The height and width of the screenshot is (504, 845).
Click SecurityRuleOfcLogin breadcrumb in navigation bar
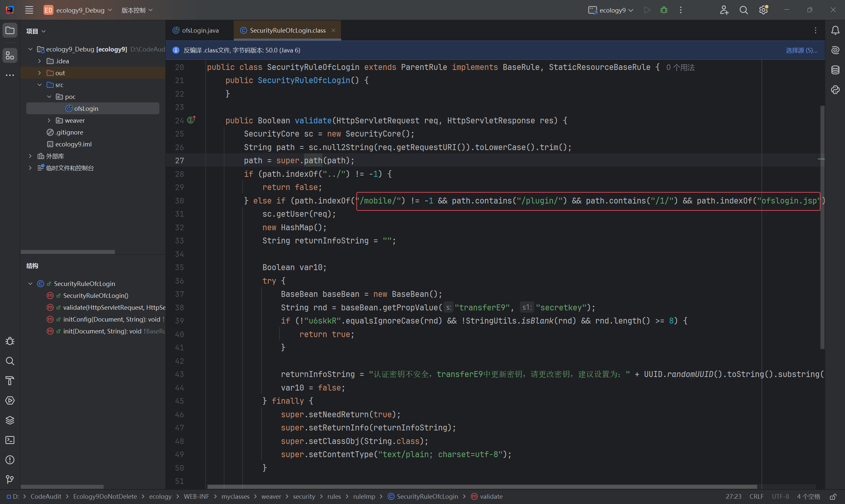click(x=423, y=496)
